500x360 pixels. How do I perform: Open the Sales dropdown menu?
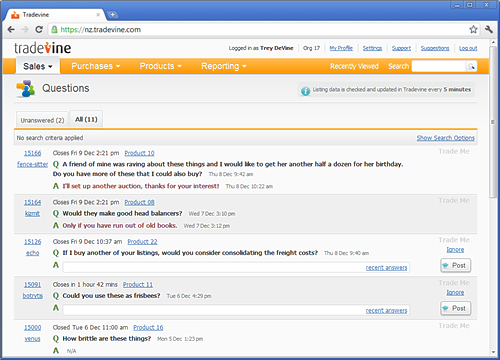(38, 66)
